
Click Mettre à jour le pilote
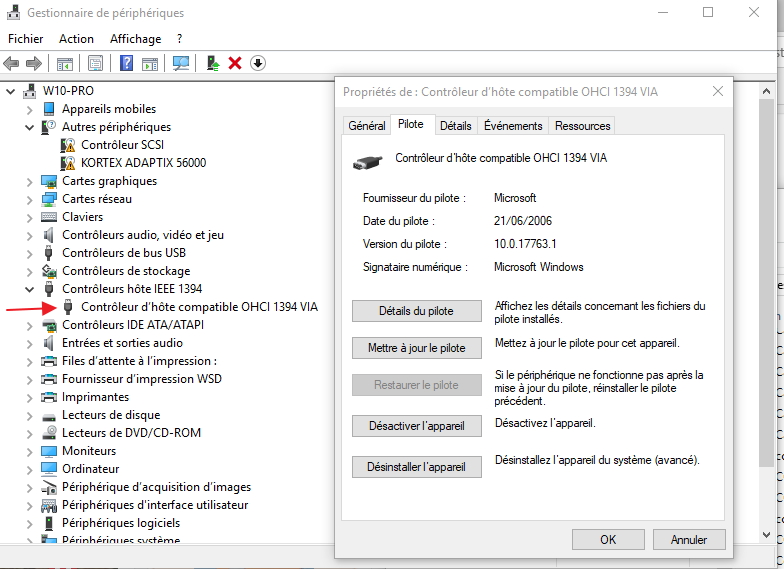click(x=416, y=348)
